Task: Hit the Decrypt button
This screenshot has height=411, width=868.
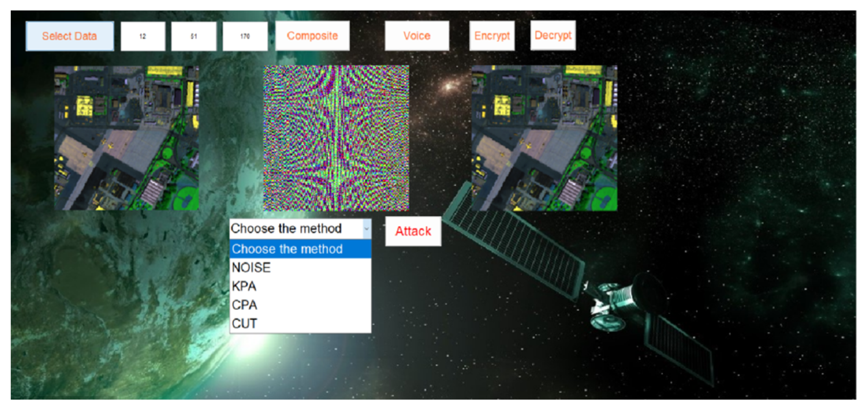Action: tap(553, 35)
